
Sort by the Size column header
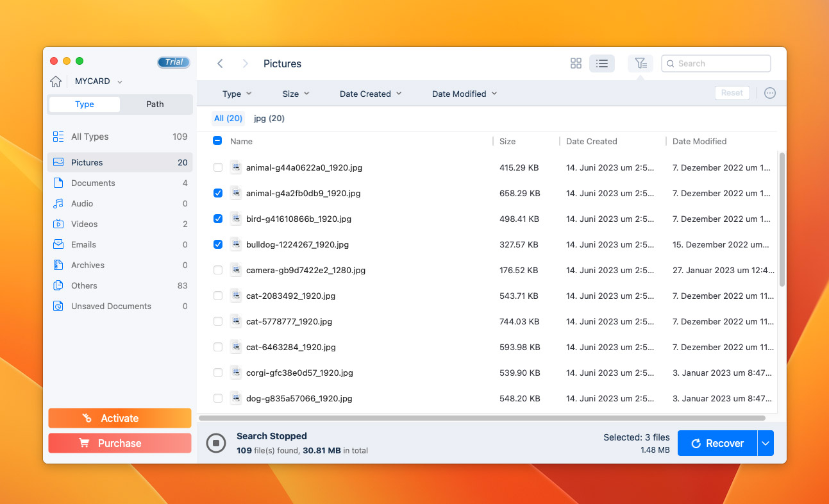click(x=507, y=141)
